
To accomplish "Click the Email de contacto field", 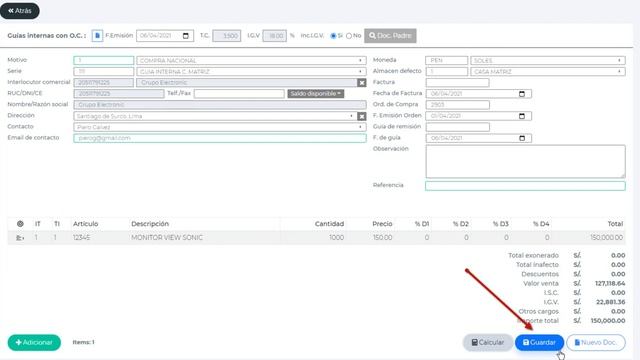I will 220,138.
